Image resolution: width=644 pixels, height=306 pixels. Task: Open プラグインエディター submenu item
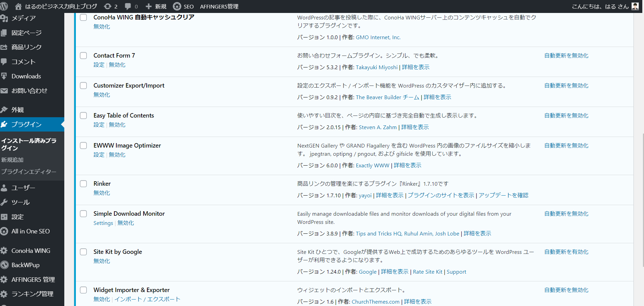click(x=29, y=172)
